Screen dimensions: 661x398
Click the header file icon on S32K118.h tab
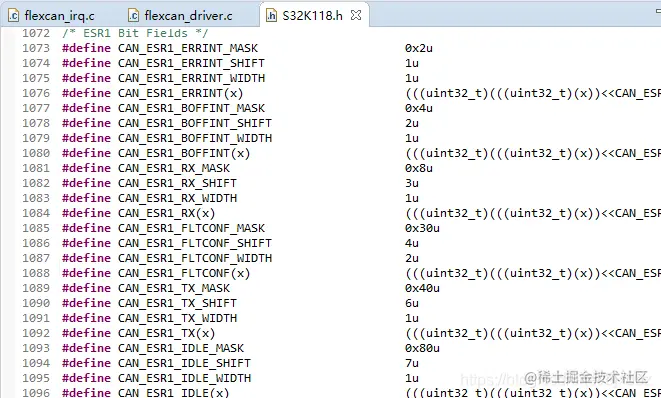[x=271, y=16]
